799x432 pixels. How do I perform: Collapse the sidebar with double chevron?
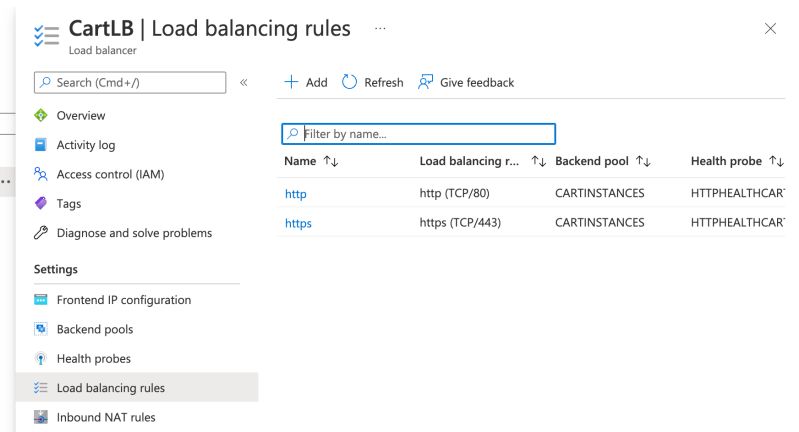[244, 83]
